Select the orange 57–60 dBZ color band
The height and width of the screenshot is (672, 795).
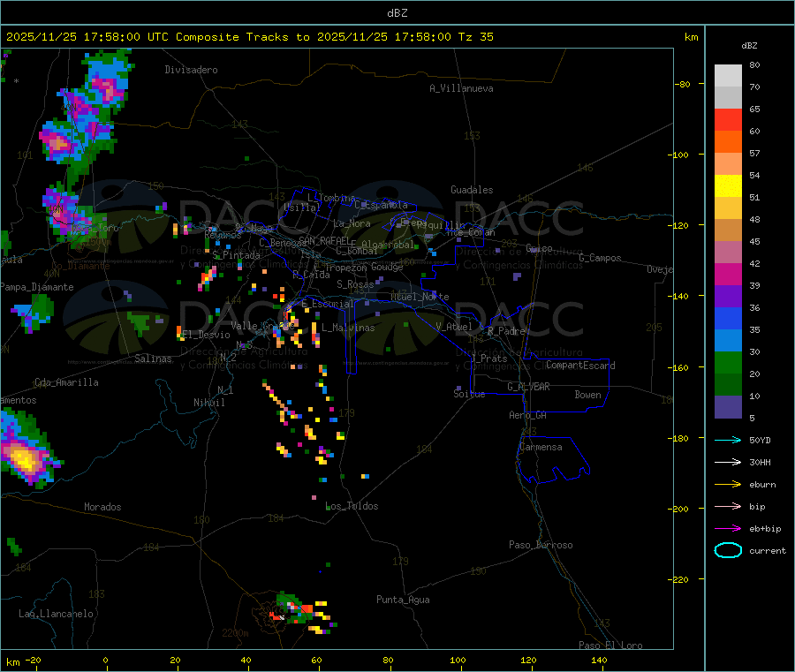728,142
